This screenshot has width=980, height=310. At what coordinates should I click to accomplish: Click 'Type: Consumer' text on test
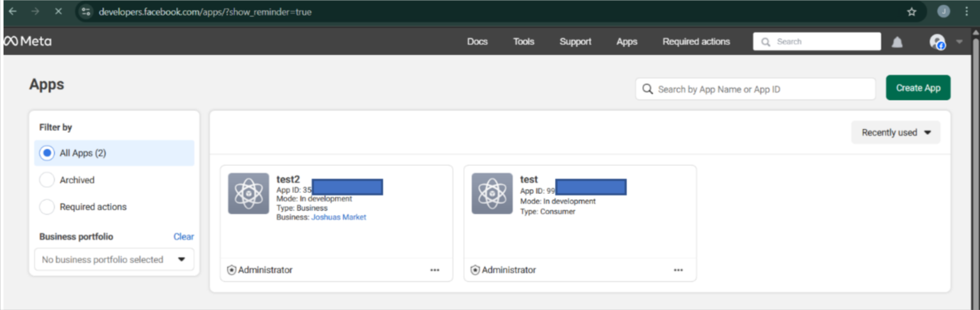click(x=548, y=212)
